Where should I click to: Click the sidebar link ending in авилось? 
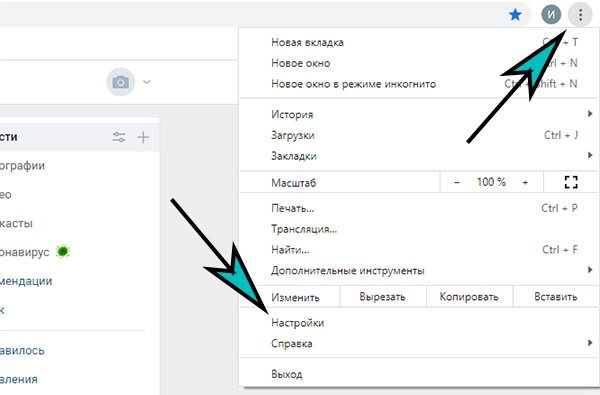[x=22, y=351]
